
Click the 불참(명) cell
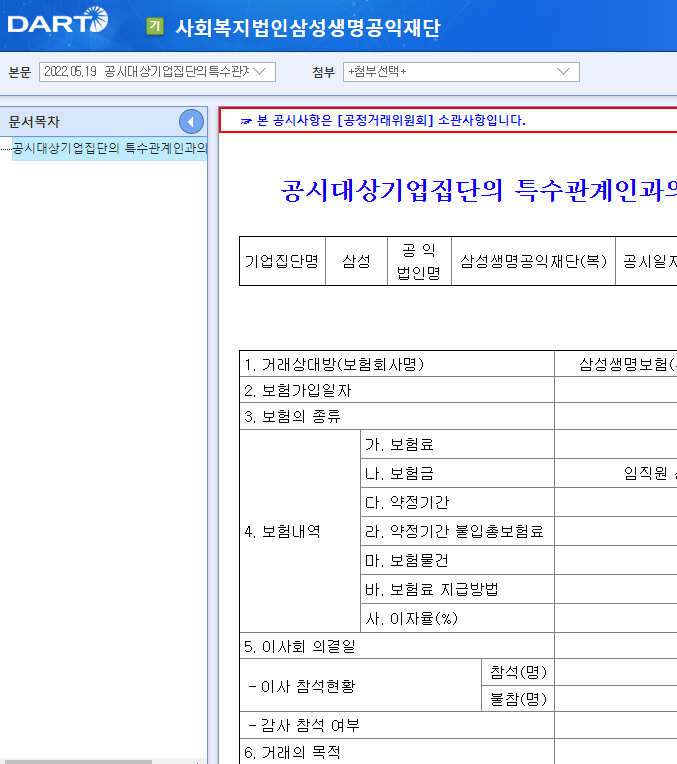pos(518,699)
